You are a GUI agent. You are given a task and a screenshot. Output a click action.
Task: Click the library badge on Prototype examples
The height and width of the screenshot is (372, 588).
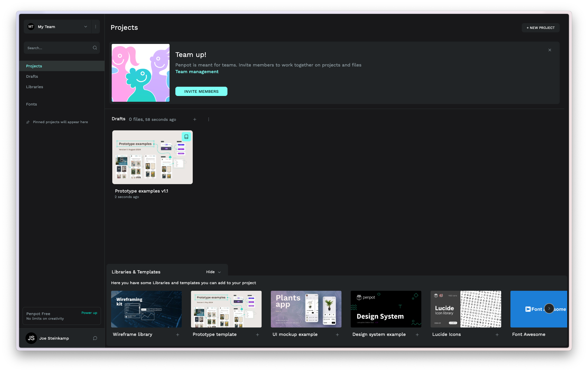point(186,137)
